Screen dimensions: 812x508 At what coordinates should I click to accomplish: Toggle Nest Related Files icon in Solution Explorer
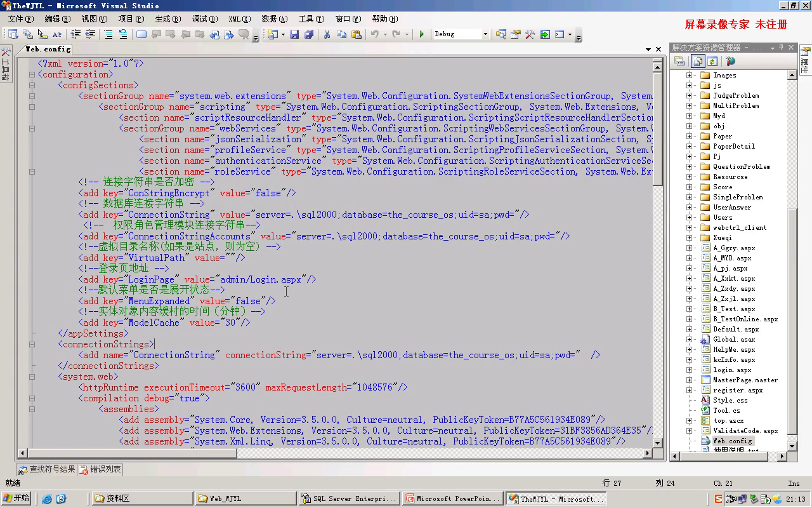tap(698, 62)
